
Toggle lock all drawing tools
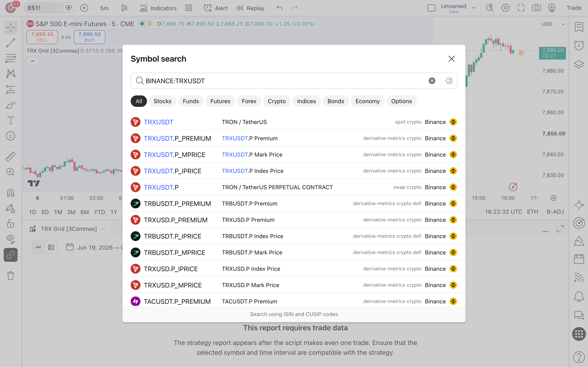point(10,223)
